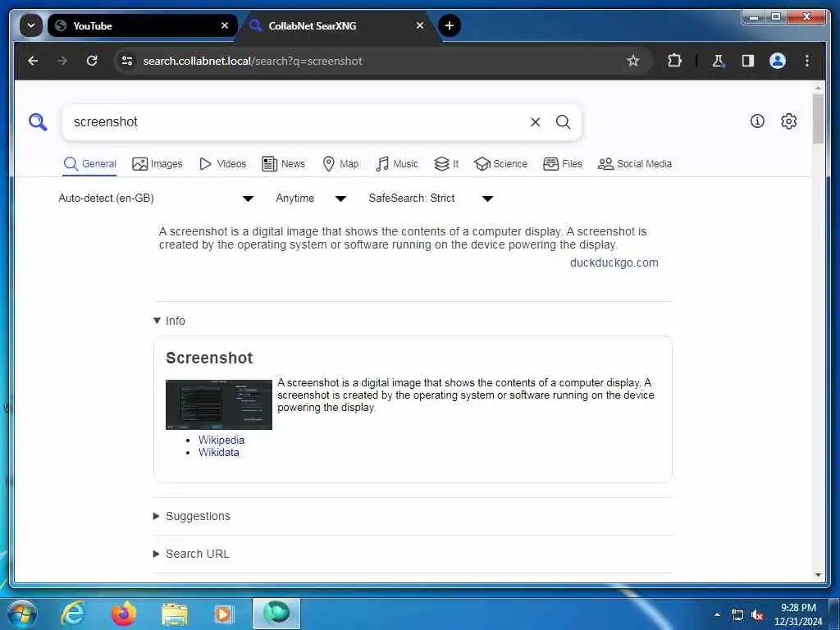Click the Screenshot infobox thumbnail image

click(x=219, y=404)
